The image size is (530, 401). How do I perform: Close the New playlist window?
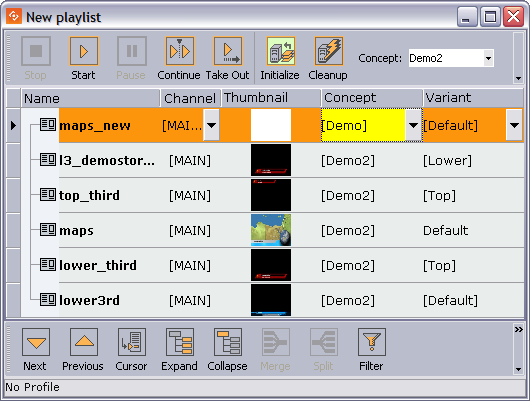[513, 17]
